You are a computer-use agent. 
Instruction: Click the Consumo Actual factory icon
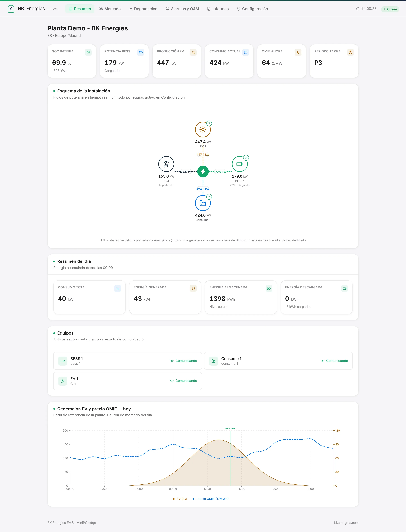[x=246, y=52]
